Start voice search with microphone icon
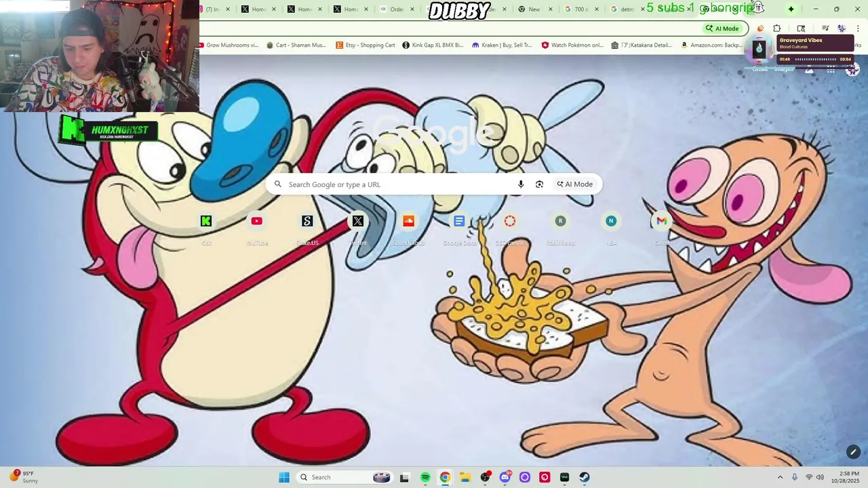The height and width of the screenshot is (488, 868). 521,184
